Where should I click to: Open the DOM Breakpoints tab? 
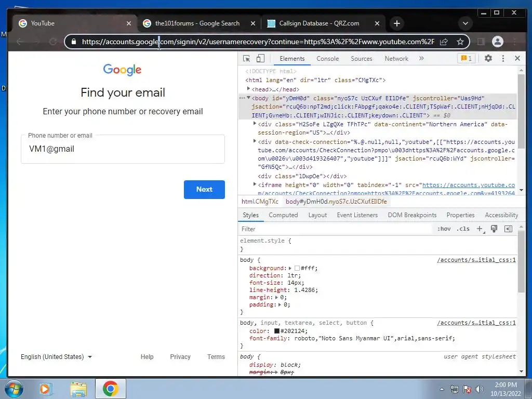pos(412,215)
